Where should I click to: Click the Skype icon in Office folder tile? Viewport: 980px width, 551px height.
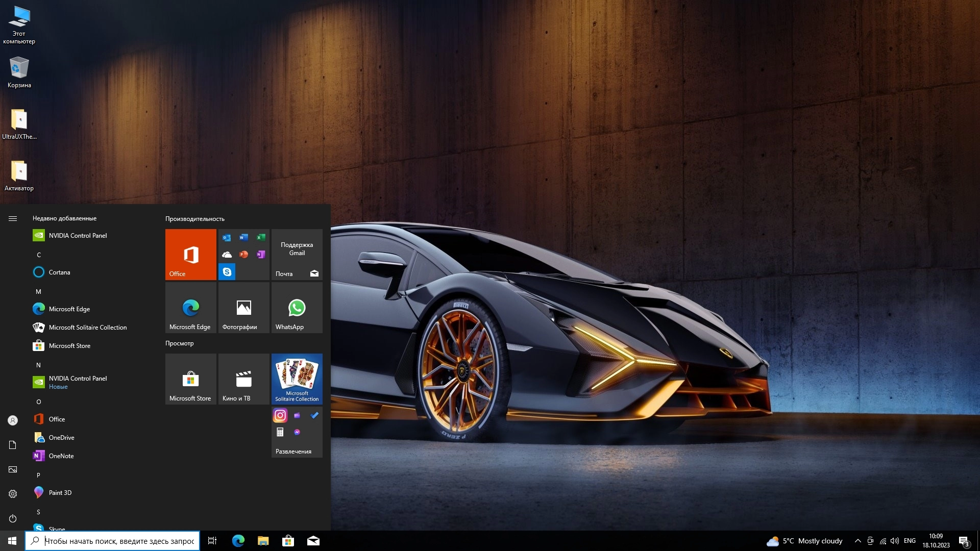tap(227, 272)
